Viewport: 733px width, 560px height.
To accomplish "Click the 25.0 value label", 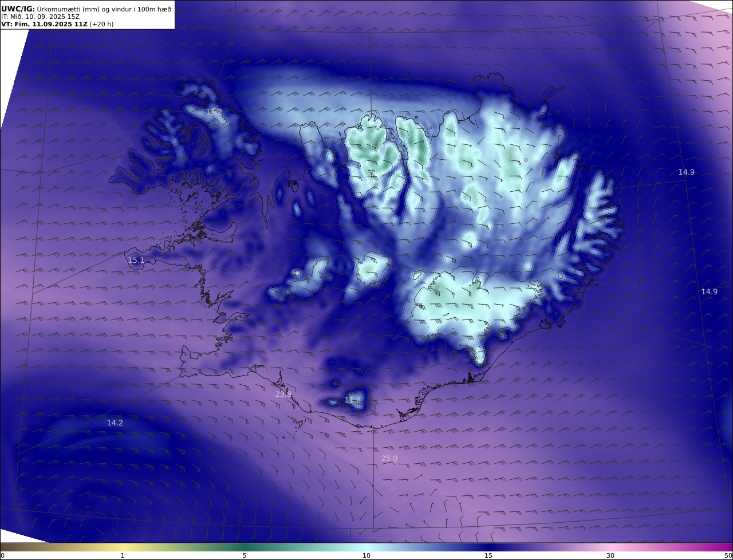I will click(389, 458).
